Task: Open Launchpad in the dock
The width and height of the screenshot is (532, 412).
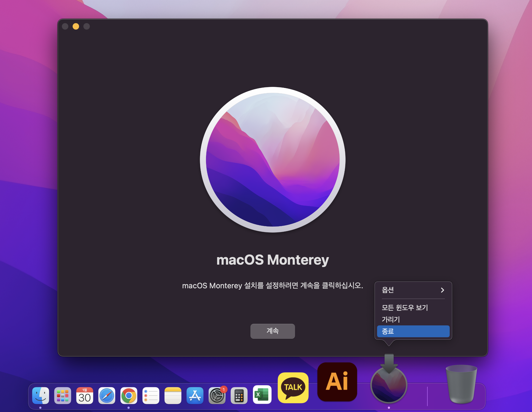Action: (63, 396)
